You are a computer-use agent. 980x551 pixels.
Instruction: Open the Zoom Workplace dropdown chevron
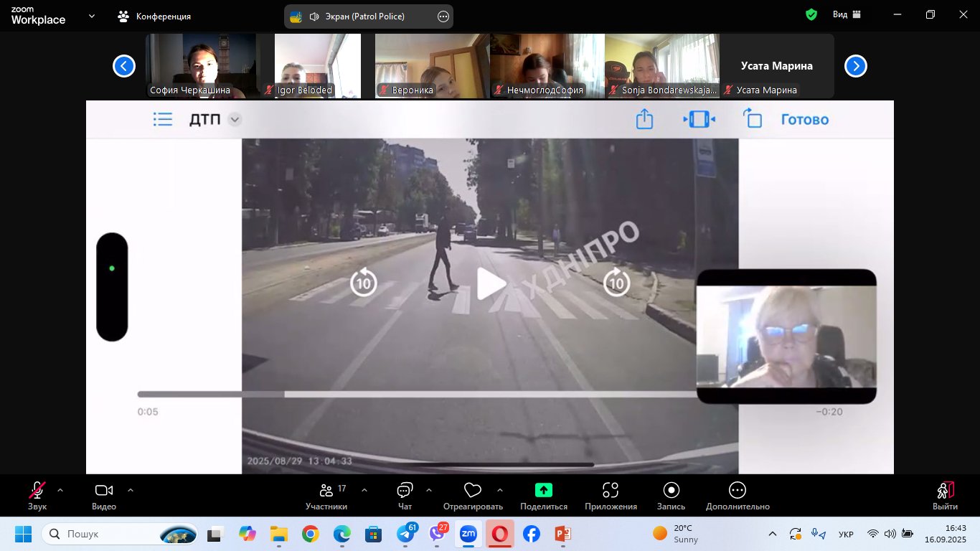tap(92, 16)
